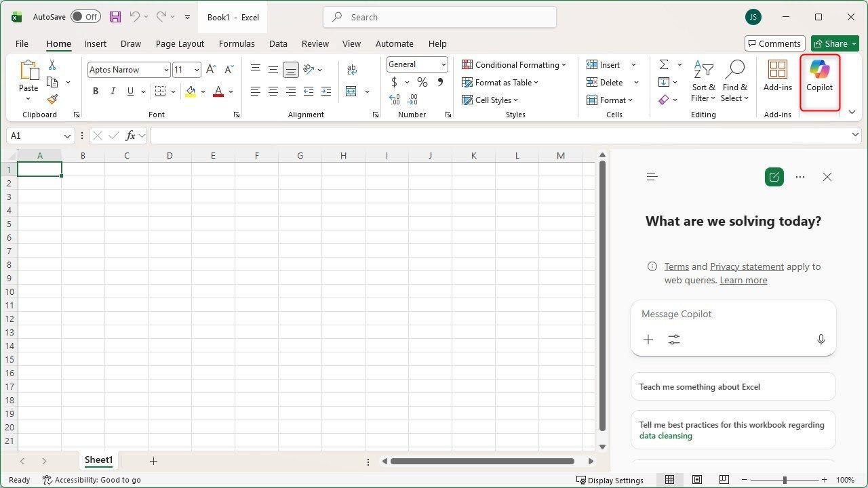Apply Underline formatting
This screenshot has height=488, width=868.
(x=130, y=91)
